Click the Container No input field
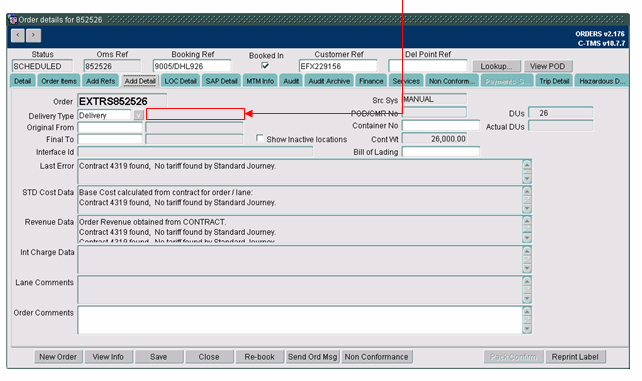Screen dimensions: 642x381 [441, 126]
